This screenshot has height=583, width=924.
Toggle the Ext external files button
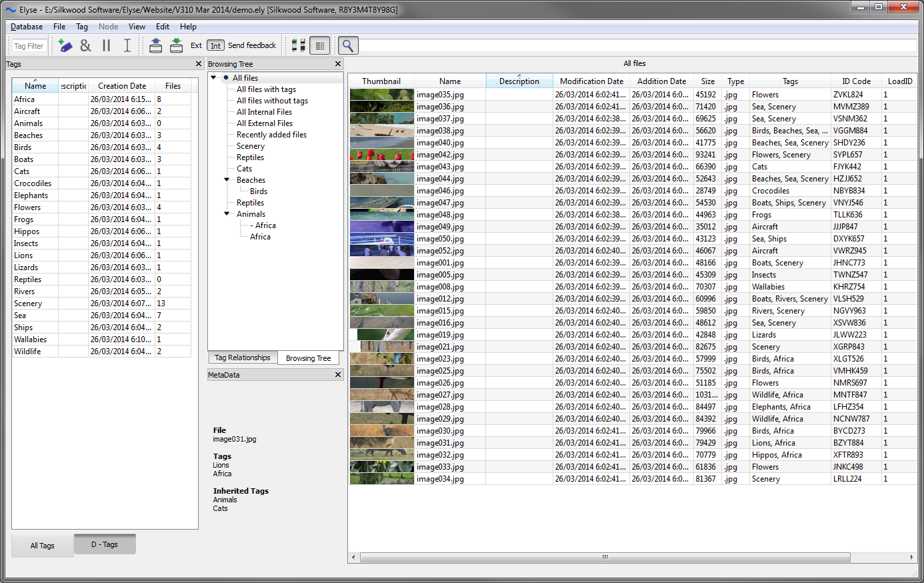tap(196, 45)
